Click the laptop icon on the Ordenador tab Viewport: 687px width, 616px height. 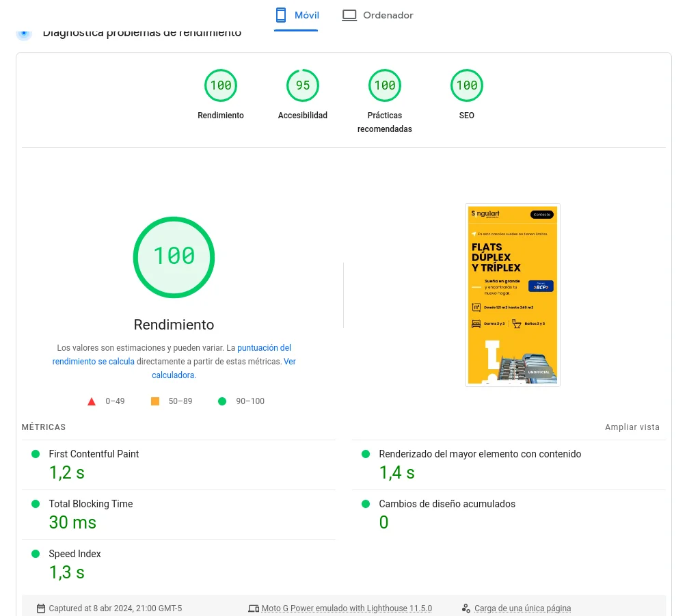click(349, 14)
